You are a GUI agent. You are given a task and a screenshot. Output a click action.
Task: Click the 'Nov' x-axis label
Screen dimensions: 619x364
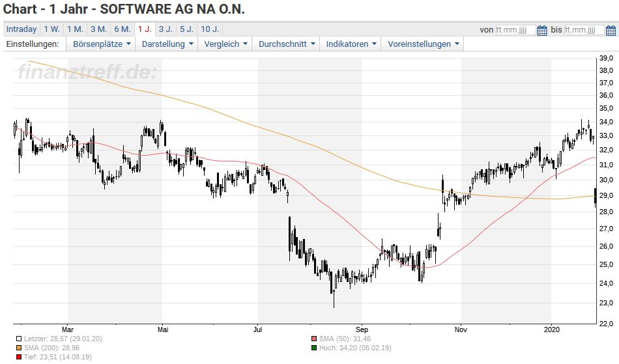pos(461,329)
